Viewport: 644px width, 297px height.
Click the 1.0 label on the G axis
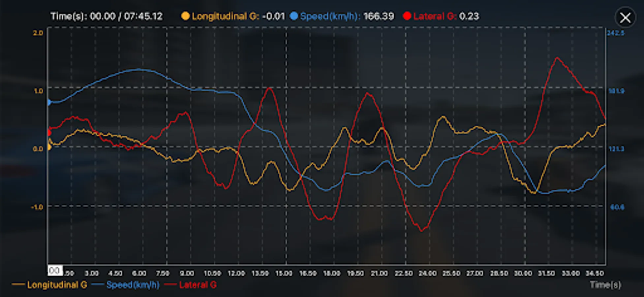[x=38, y=91]
